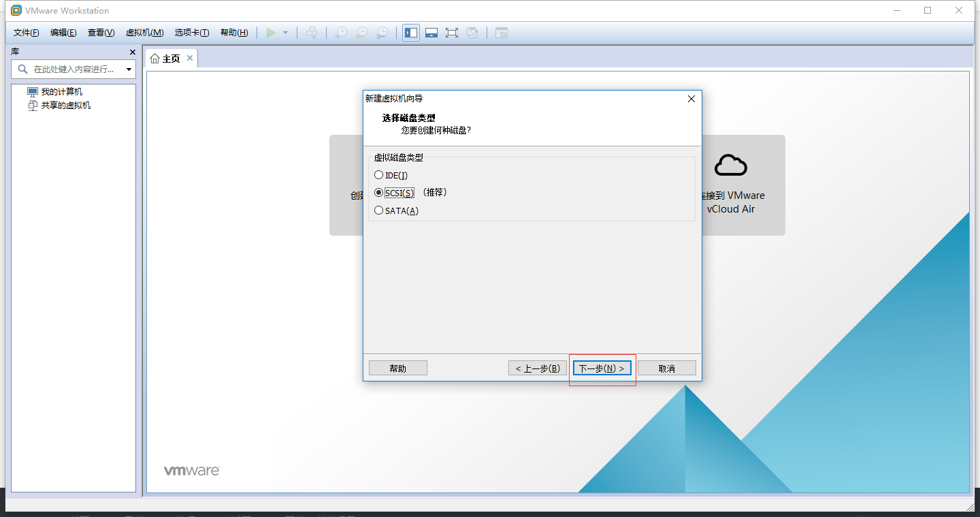Select the IDE(I) disk type radio button
The image size is (980, 517).
coord(379,176)
